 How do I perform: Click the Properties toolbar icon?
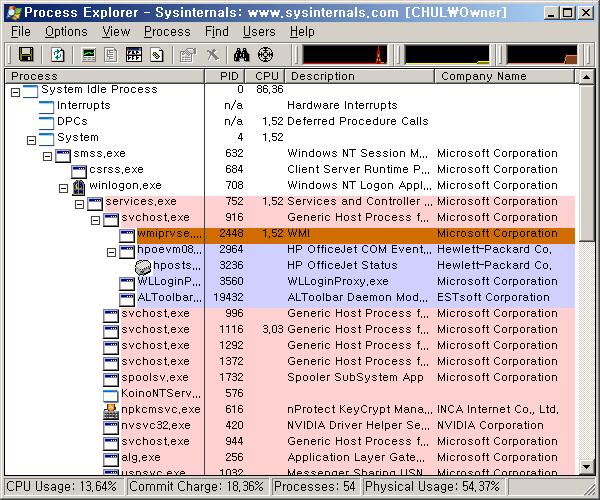(x=188, y=55)
